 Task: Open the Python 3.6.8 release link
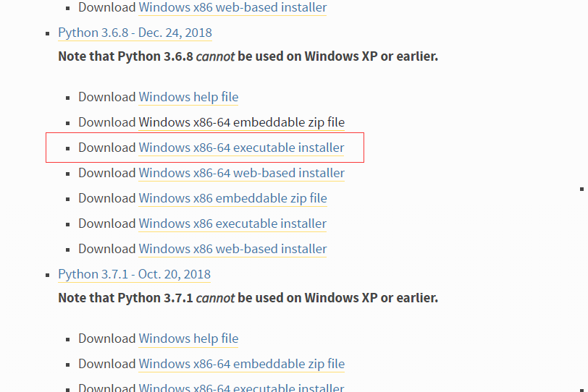pos(135,33)
